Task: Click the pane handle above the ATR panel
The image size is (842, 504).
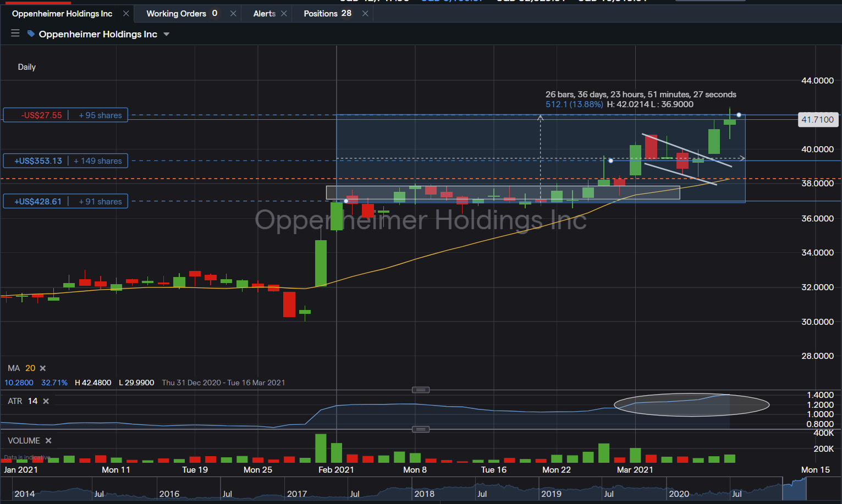Action: (421, 390)
